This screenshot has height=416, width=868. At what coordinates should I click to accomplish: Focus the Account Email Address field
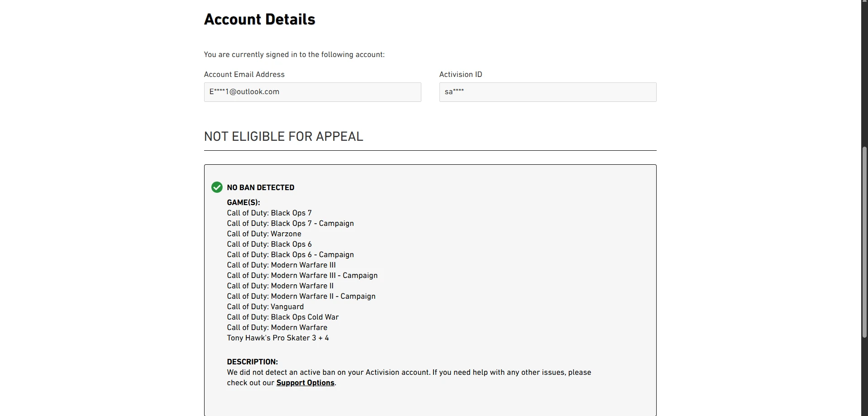pyautogui.click(x=312, y=92)
